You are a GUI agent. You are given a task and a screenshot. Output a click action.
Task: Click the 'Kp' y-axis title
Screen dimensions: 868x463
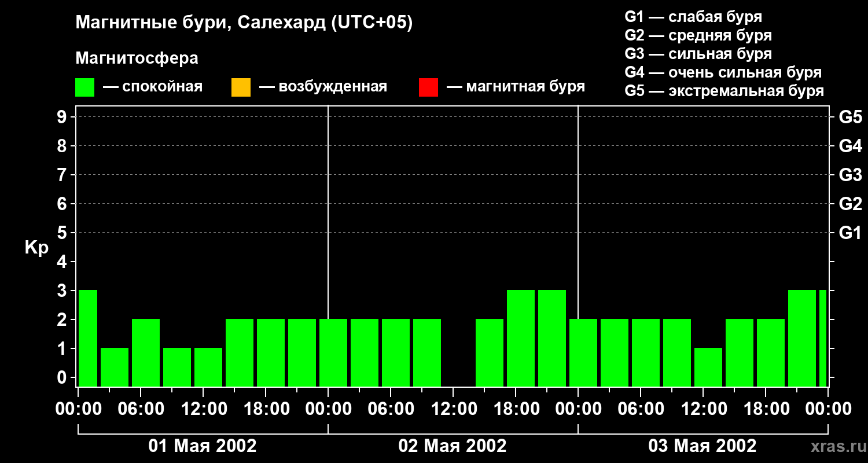(x=36, y=248)
